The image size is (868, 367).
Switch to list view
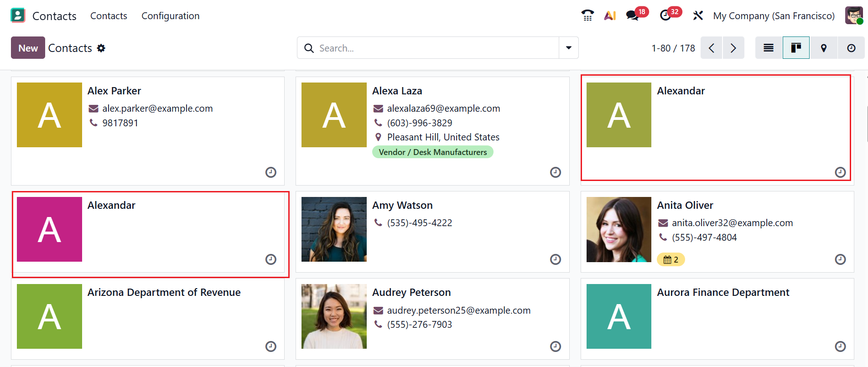tap(769, 48)
